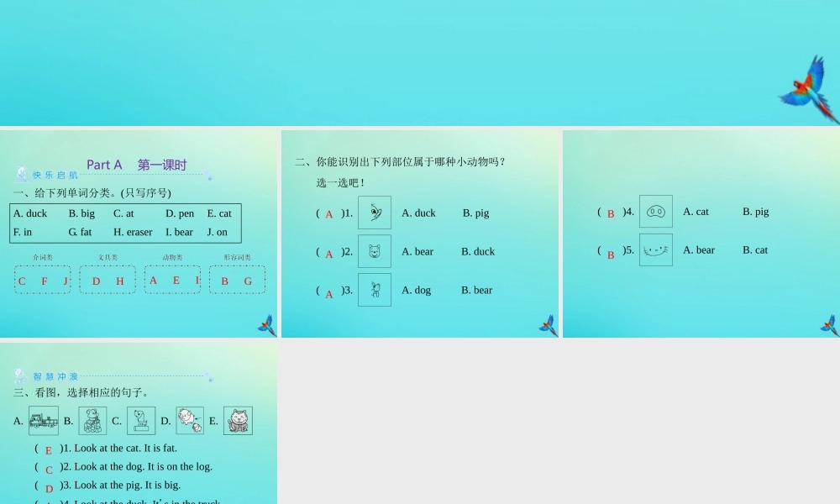This screenshot has width=840, height=504.
Task: Click the mascot icon beside 快乐启航
Action: point(22,174)
